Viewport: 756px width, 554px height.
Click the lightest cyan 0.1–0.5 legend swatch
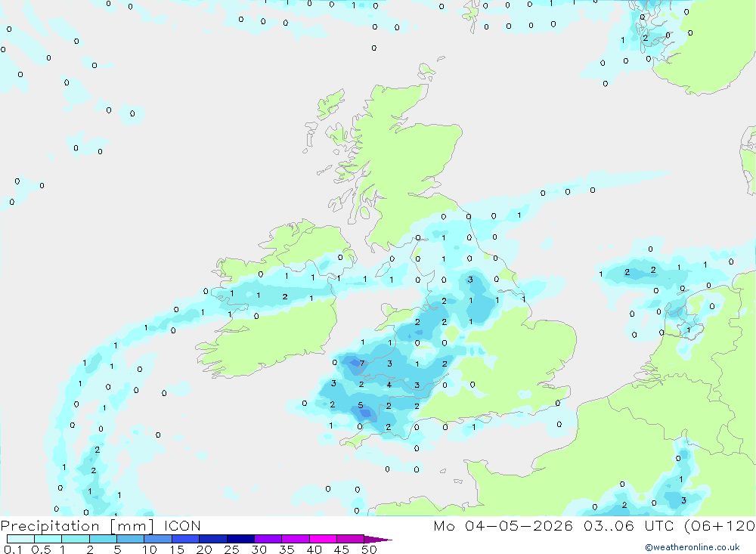coord(20,539)
